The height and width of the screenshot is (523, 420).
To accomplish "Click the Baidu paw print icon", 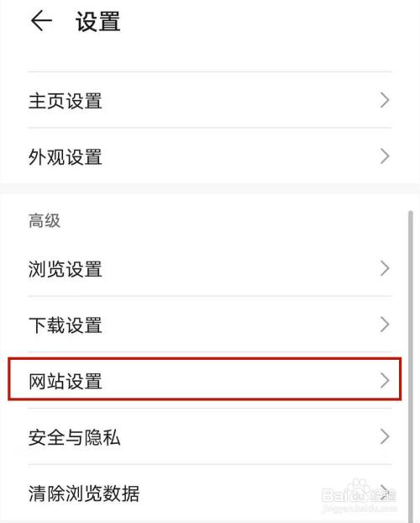I will [x=359, y=489].
